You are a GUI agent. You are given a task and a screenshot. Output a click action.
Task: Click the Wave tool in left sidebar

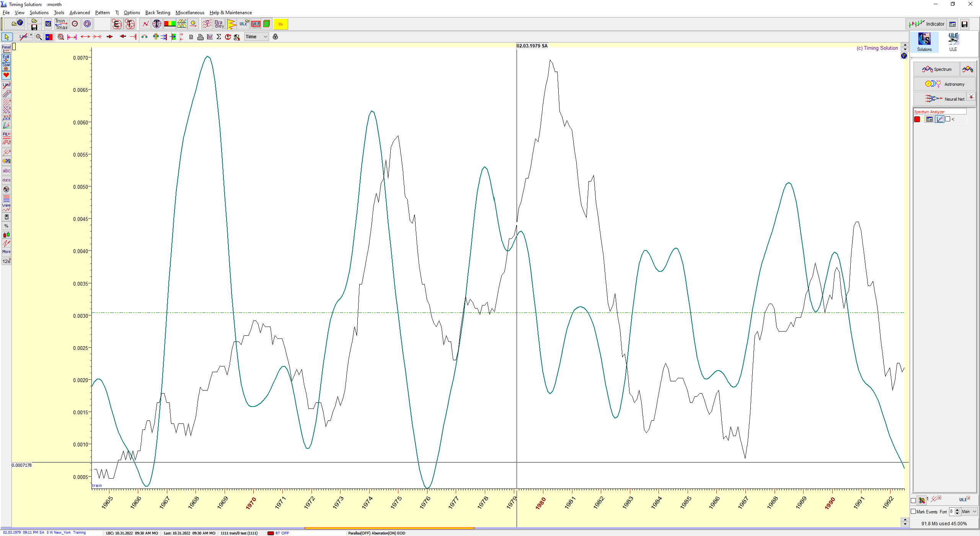[6, 208]
